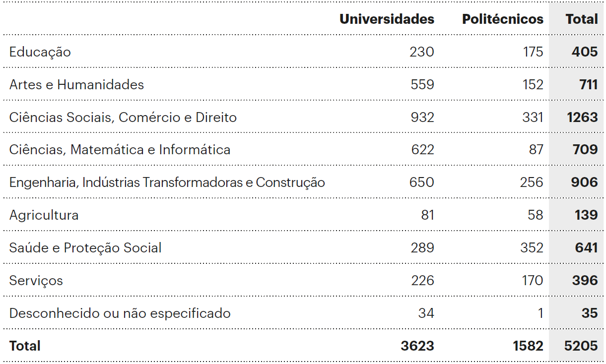Click Ciências Sociais, Comércio e Direito label
The image size is (606, 364).
tap(123, 118)
